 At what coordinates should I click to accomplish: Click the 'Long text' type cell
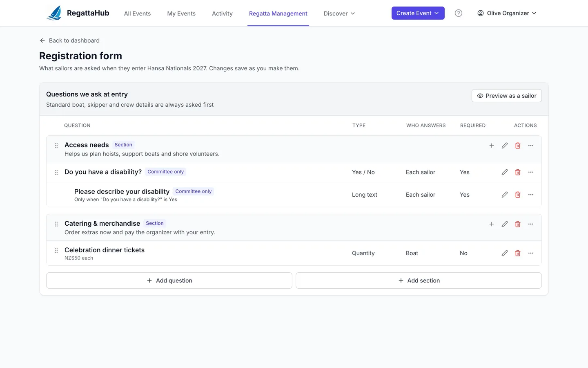tap(365, 195)
